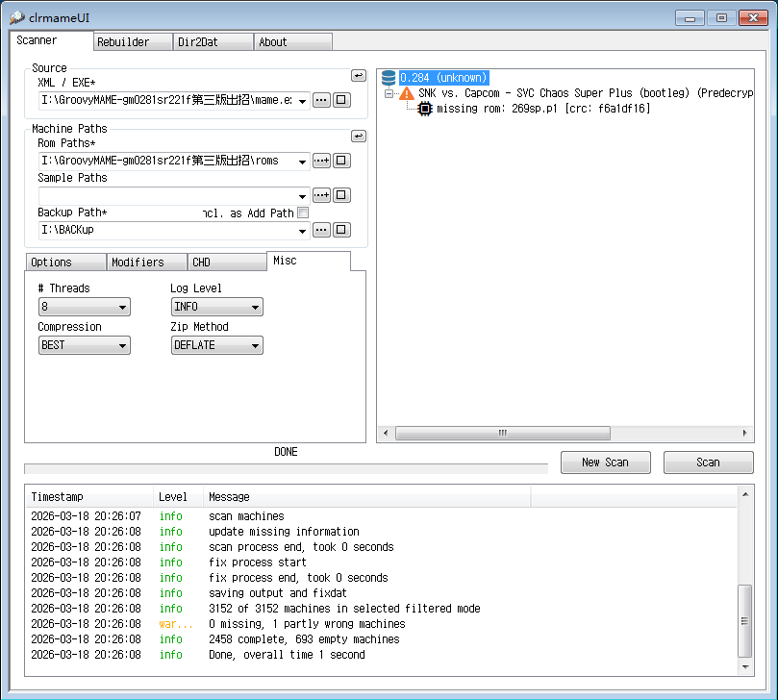Click browse button for Backup Path

pyautogui.click(x=321, y=230)
